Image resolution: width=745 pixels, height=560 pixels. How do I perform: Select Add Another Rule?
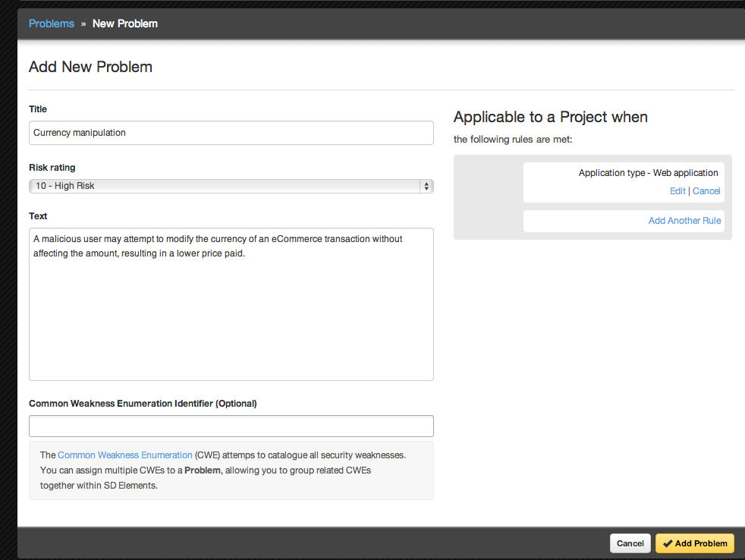point(684,221)
